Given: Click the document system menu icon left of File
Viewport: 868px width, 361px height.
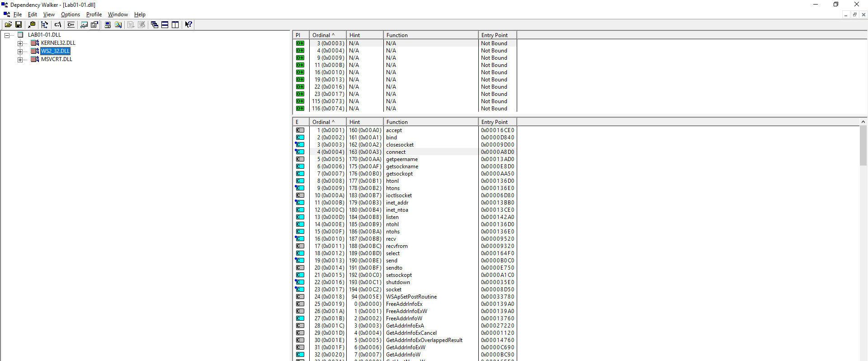Looking at the screenshot, I should (6, 14).
